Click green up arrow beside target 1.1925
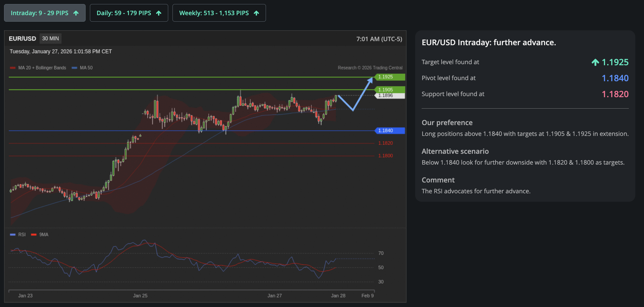The image size is (644, 307). click(x=595, y=62)
